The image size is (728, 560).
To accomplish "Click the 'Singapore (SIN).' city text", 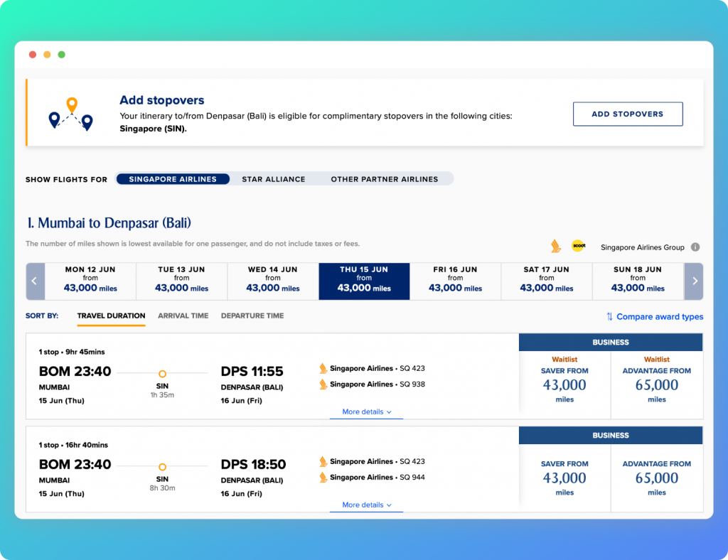I will 154,129.
